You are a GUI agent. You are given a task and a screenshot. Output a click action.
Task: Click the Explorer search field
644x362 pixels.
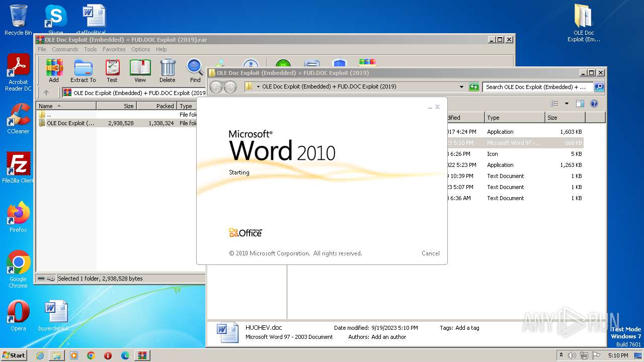538,87
